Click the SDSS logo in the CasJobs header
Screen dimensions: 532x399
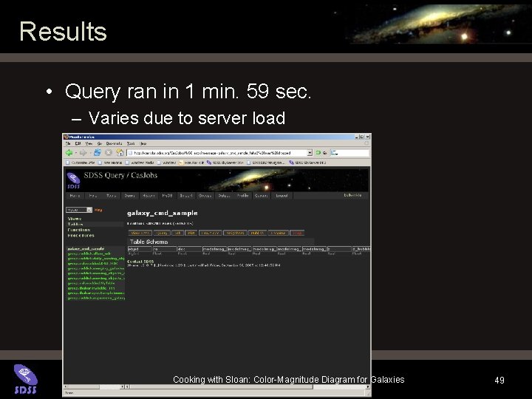73,180
